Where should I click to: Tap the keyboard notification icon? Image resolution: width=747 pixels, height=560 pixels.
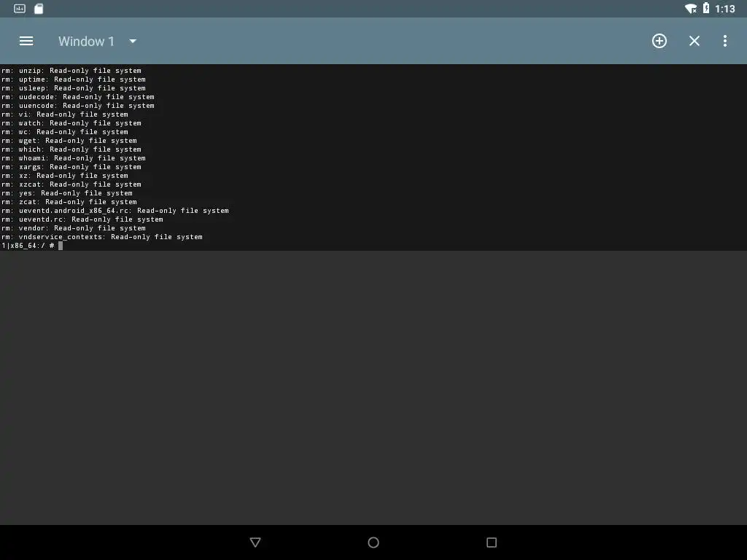pyautogui.click(x=20, y=9)
